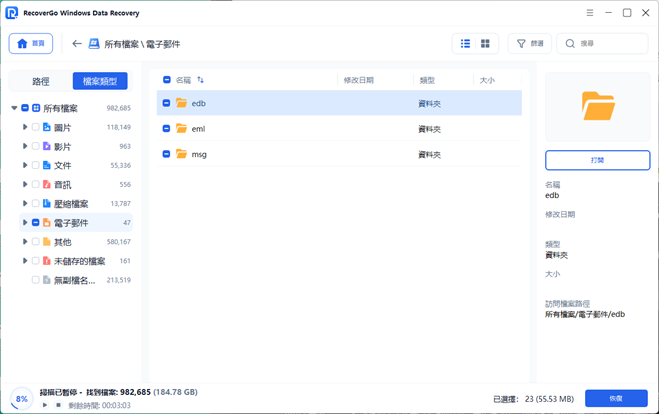The height and width of the screenshot is (414, 659).
Task: Select the msg row name text
Action: 199,155
